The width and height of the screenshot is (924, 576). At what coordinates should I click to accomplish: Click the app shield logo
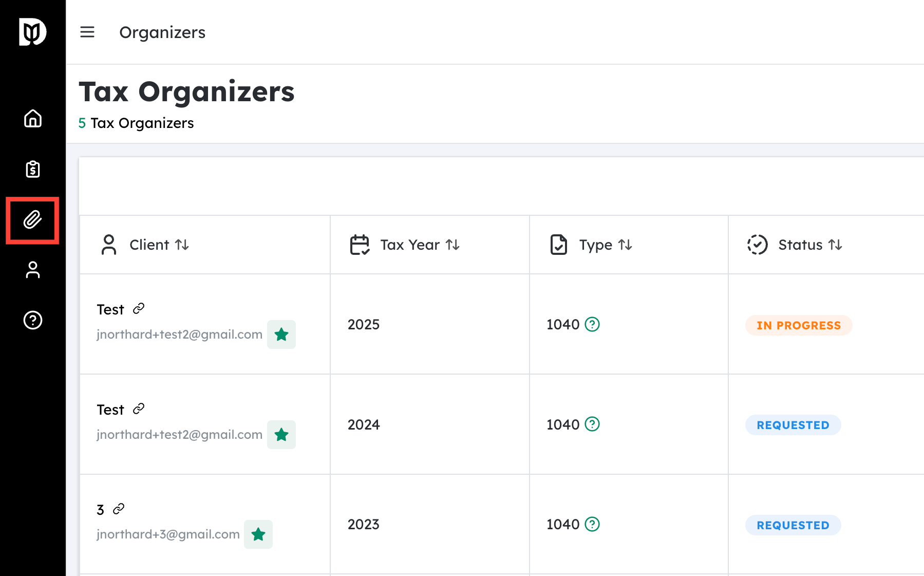click(33, 32)
